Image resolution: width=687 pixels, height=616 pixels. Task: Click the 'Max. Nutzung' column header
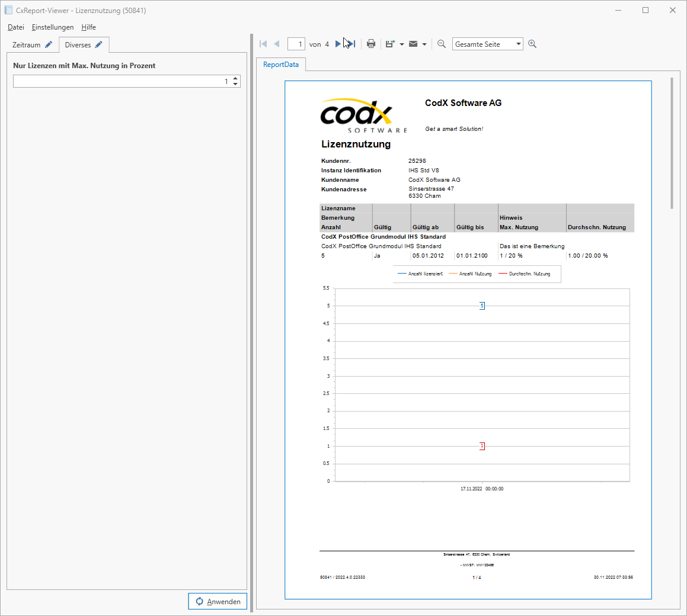coord(519,227)
